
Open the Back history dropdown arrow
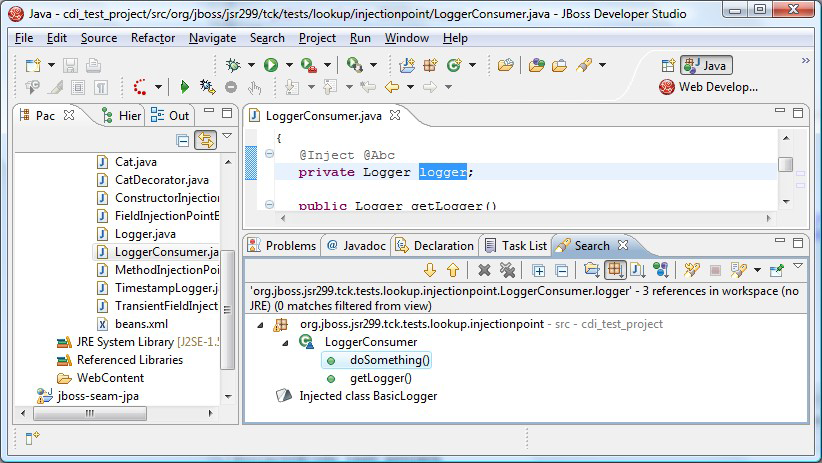(x=410, y=87)
